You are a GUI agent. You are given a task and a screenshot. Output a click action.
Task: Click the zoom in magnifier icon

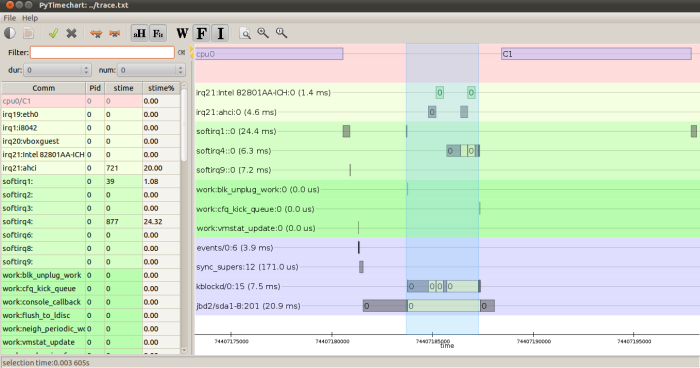[x=263, y=33]
